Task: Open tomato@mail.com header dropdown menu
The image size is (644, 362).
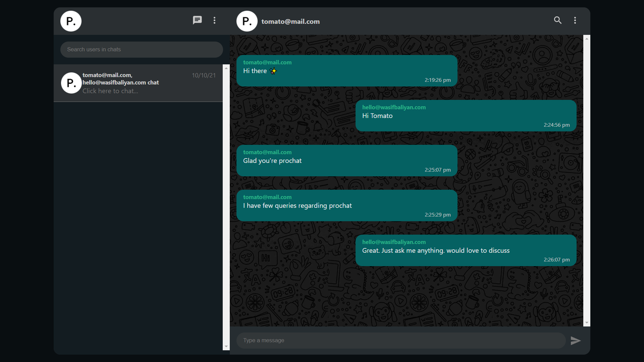Action: tap(575, 20)
